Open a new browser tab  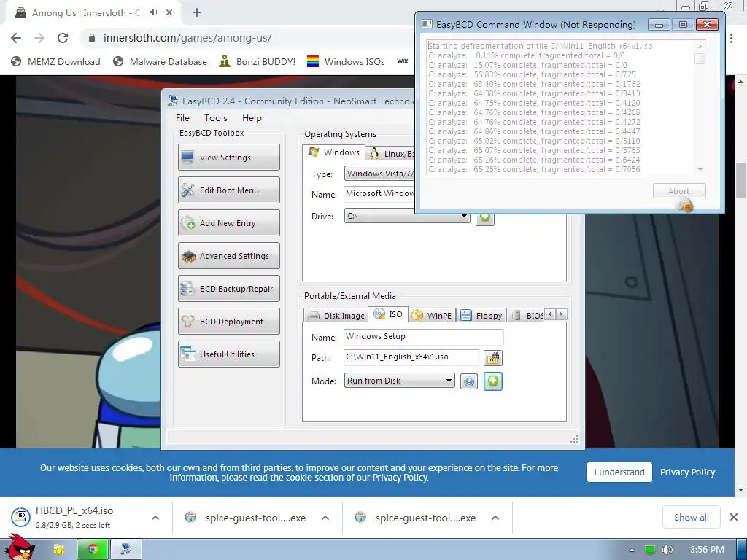197,12
